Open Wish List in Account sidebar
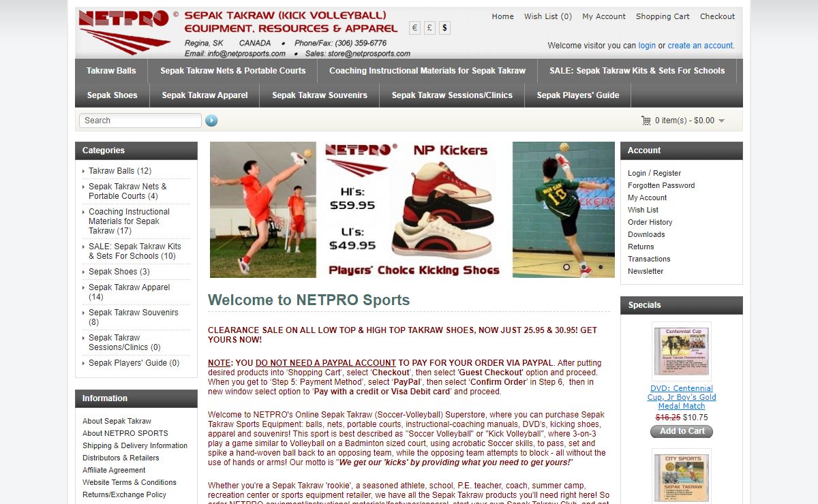This screenshot has height=504, width=818. click(643, 210)
